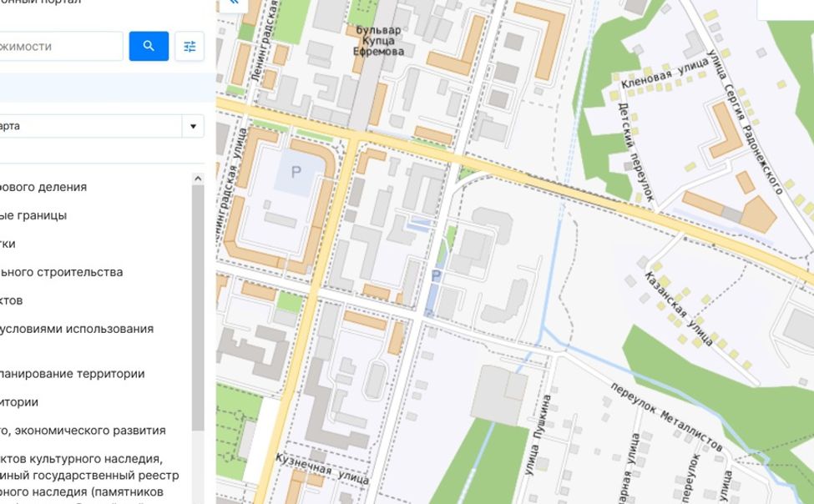Viewport: 814px width, 504px height.
Task: Select the 'ового деления' layer item
Action: click(43, 187)
